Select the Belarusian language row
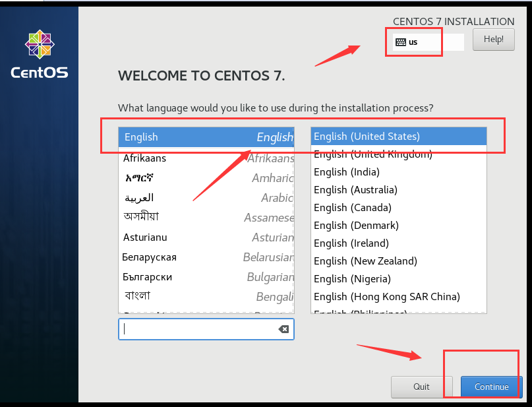The image size is (532, 407). pos(206,257)
